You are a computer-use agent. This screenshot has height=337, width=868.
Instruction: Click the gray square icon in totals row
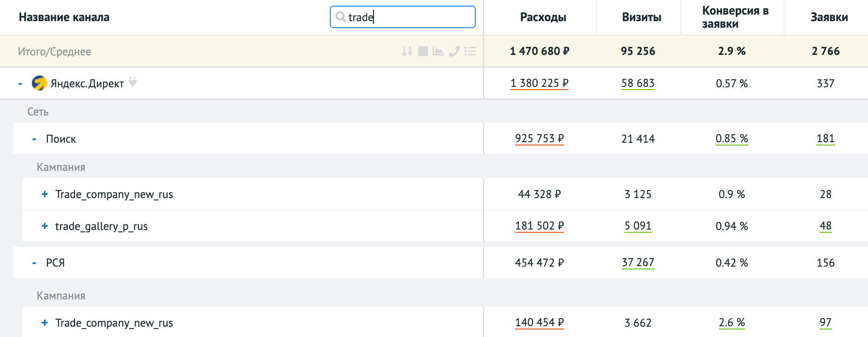pyautogui.click(x=423, y=51)
